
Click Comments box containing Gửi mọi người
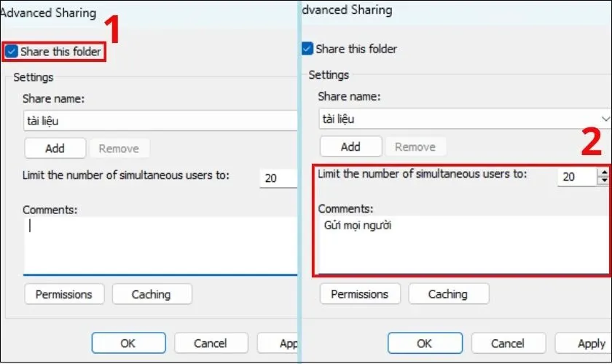click(x=463, y=245)
